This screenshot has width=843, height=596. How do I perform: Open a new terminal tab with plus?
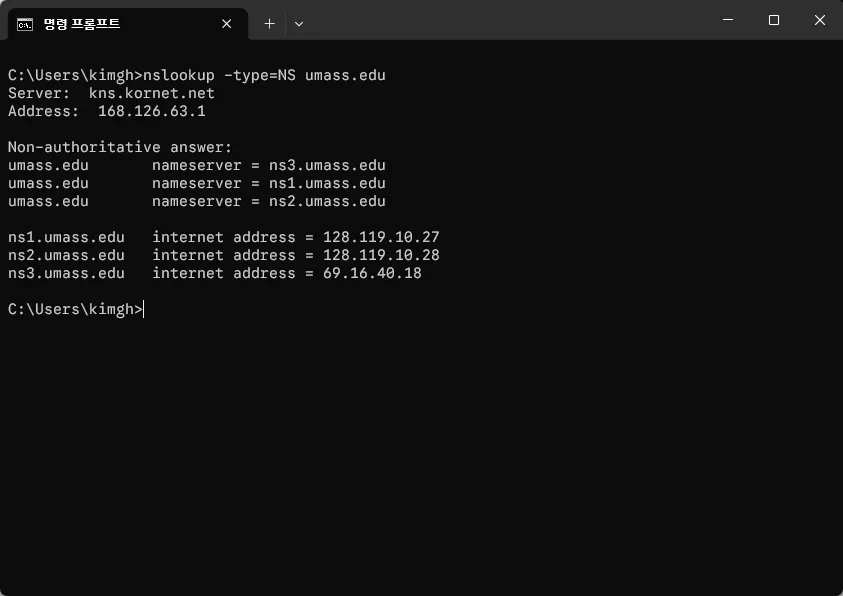click(269, 24)
